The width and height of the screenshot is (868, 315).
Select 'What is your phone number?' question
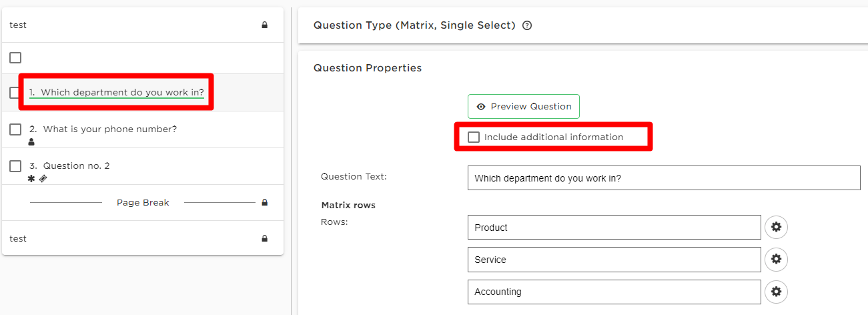pyautogui.click(x=103, y=129)
